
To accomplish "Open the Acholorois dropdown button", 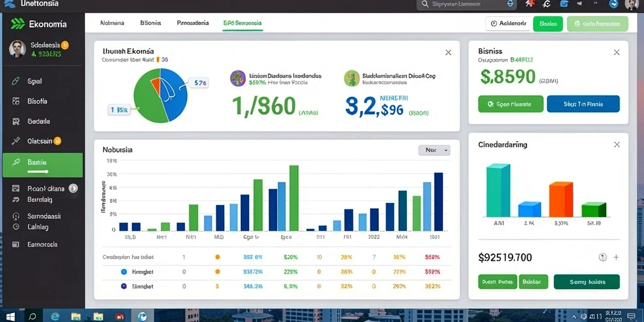I will pyautogui.click(x=508, y=24).
